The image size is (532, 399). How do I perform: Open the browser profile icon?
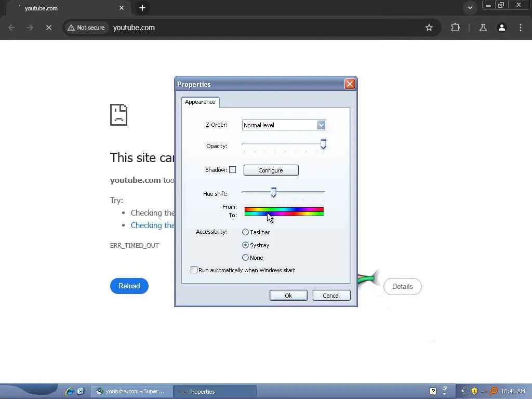tap(502, 28)
